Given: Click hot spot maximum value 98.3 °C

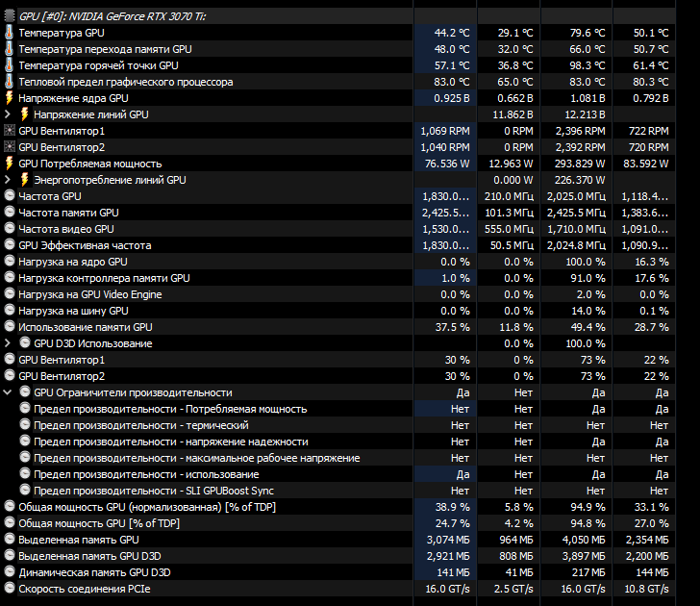Looking at the screenshot, I should click(587, 65).
